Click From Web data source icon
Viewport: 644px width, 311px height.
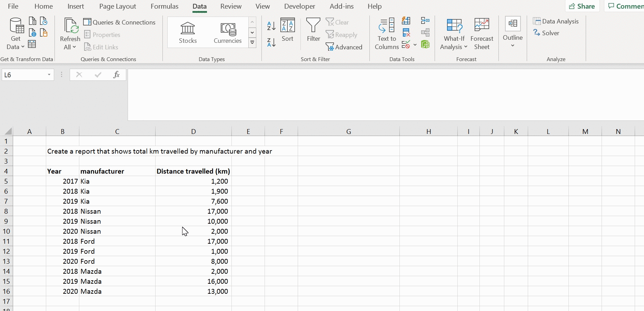[x=32, y=33]
